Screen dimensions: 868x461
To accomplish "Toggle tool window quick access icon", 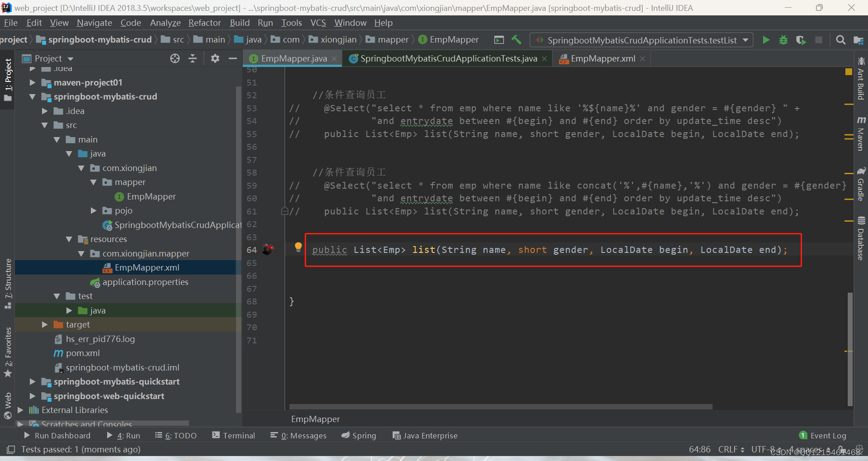I will pos(11,449).
